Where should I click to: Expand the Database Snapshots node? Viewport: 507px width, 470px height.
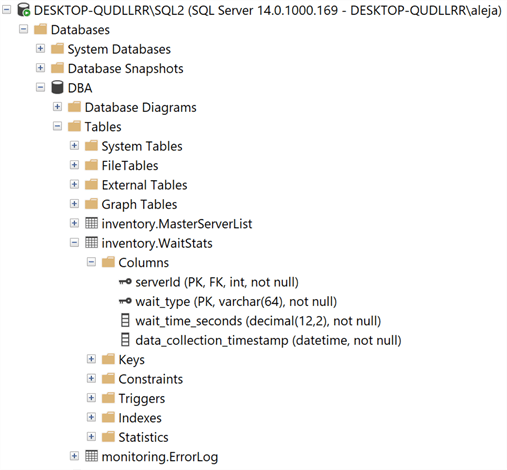coord(40,68)
